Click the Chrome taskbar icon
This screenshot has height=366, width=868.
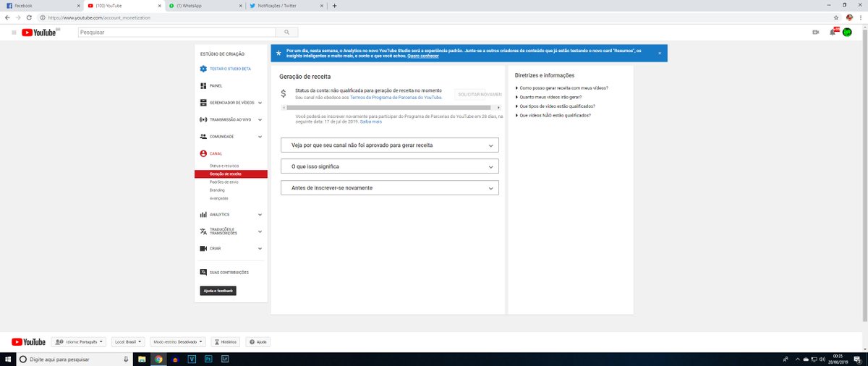coord(158,359)
